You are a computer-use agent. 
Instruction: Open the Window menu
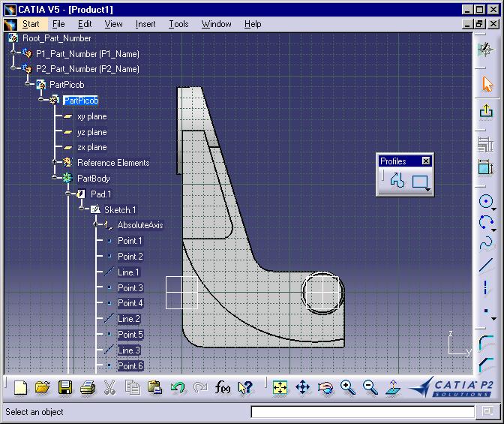(216, 24)
